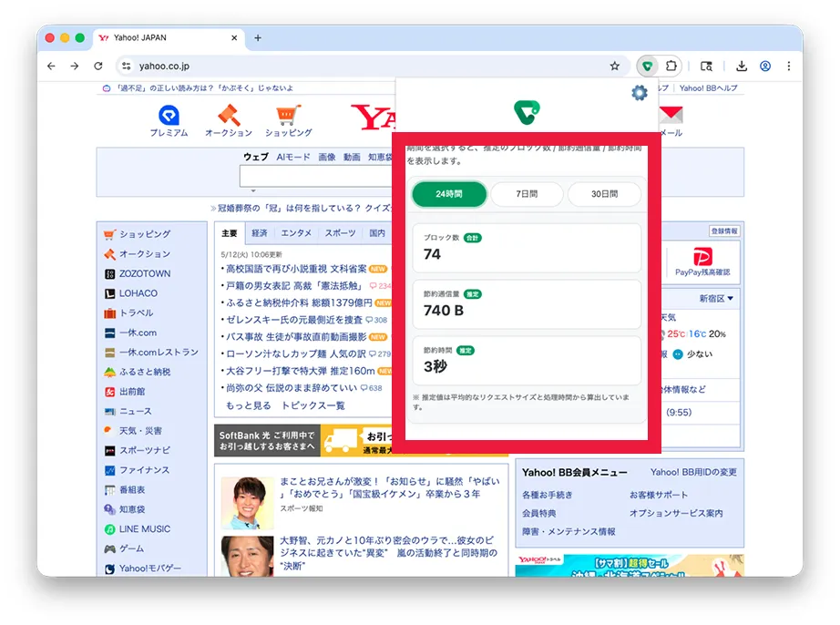This screenshot has height=625, width=840.
Task: Click the 節約通信量 740 B value
Action: (x=444, y=311)
